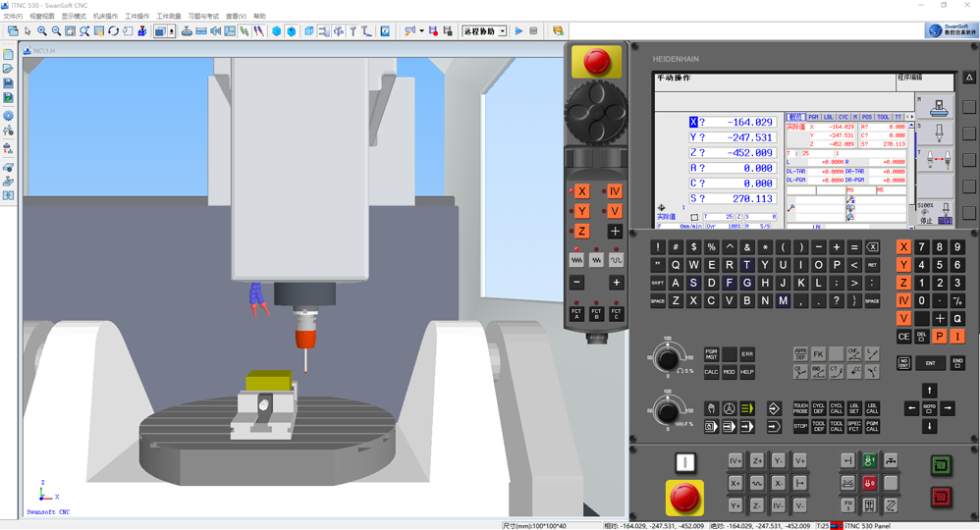
Task: Click the up arrow at screen's top-right
Action: pos(969,78)
